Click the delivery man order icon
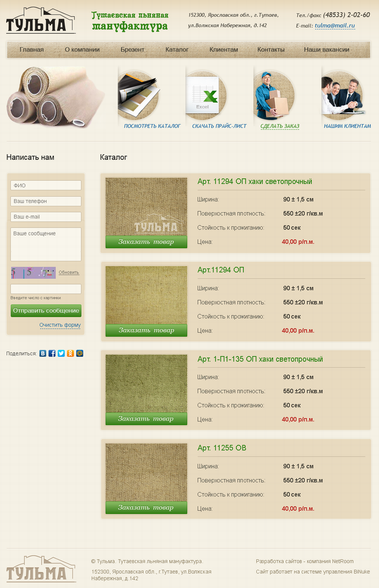This screenshot has width=379, height=588. [274, 95]
